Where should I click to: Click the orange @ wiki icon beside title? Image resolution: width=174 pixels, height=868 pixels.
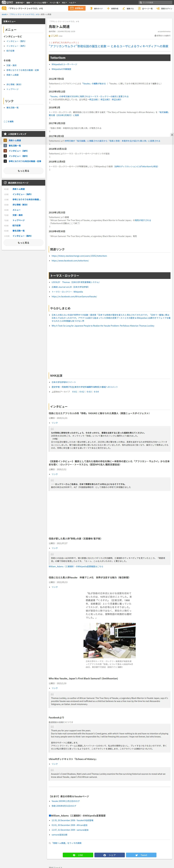pyautogui.click(x=4, y=8)
